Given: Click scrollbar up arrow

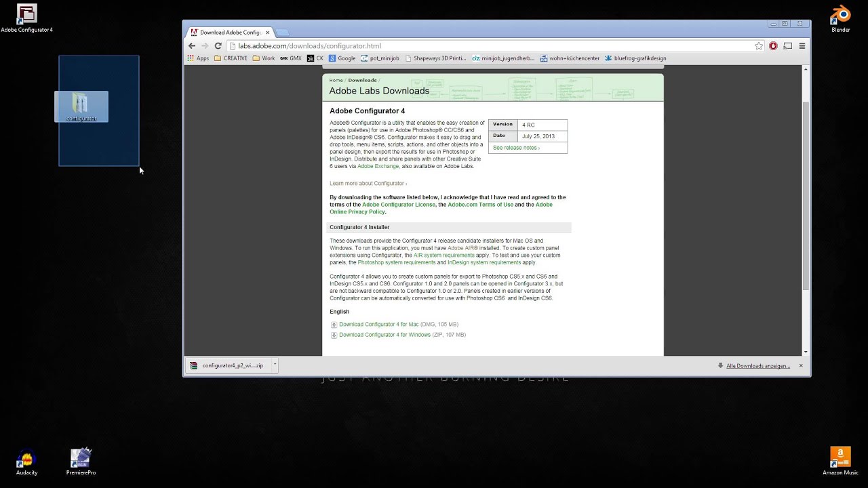Looking at the screenshot, I should coord(806,69).
